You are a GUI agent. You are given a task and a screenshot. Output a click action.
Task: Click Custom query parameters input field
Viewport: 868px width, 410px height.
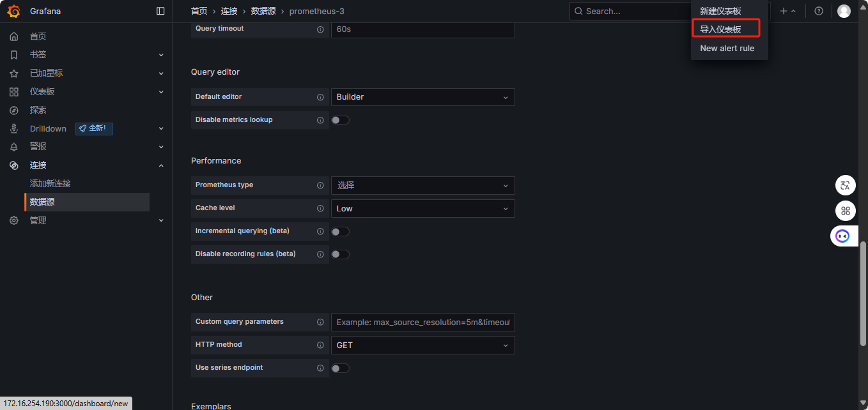(x=422, y=322)
